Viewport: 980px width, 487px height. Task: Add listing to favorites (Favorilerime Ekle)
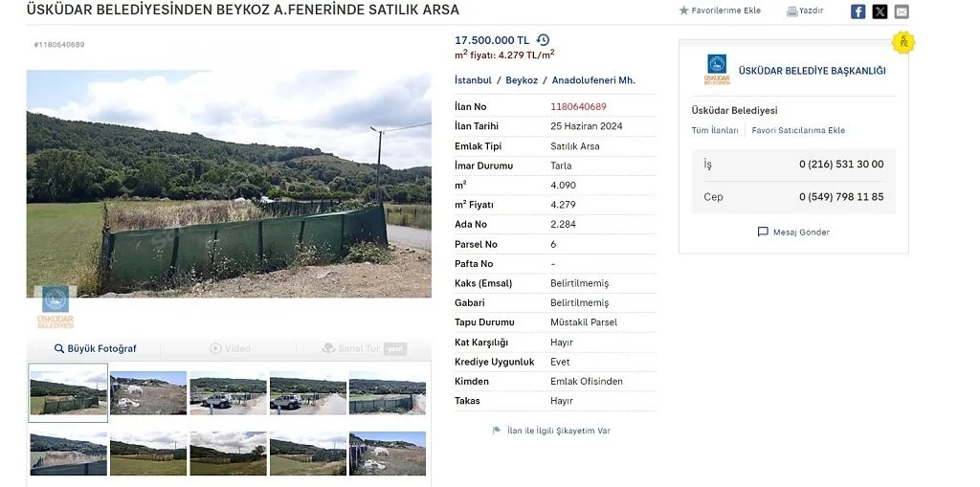coord(720,11)
